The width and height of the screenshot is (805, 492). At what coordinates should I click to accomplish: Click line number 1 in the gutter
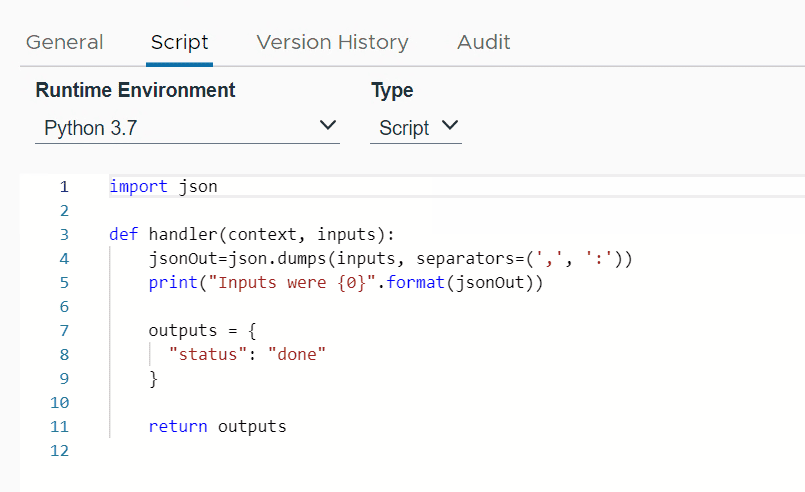[64, 187]
